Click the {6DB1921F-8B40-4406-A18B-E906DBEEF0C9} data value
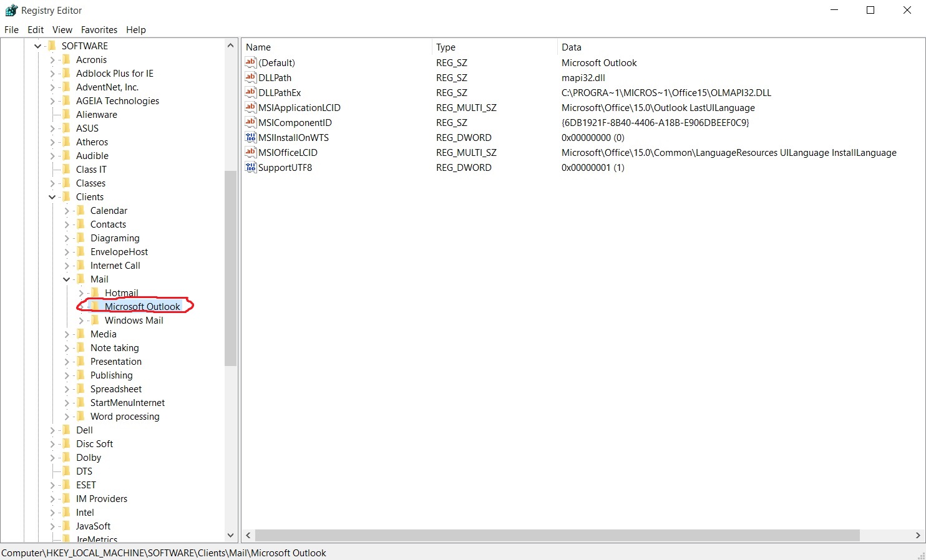 click(x=655, y=122)
